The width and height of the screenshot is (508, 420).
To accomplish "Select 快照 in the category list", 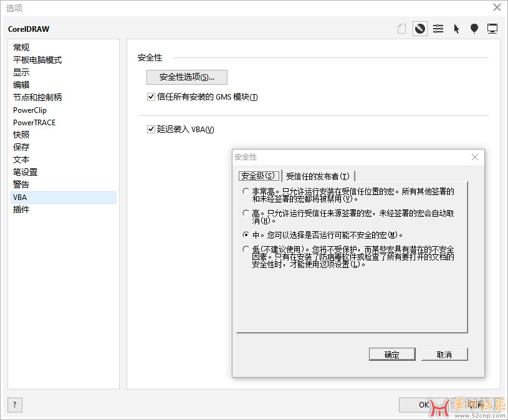I will point(64,135).
